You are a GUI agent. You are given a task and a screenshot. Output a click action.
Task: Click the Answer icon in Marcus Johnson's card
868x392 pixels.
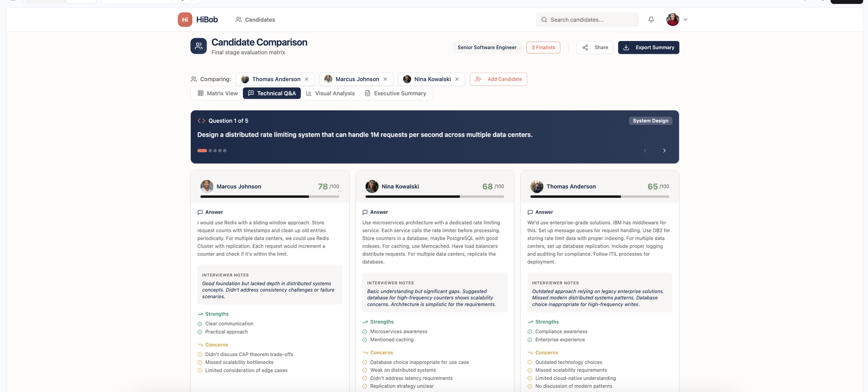click(x=200, y=212)
